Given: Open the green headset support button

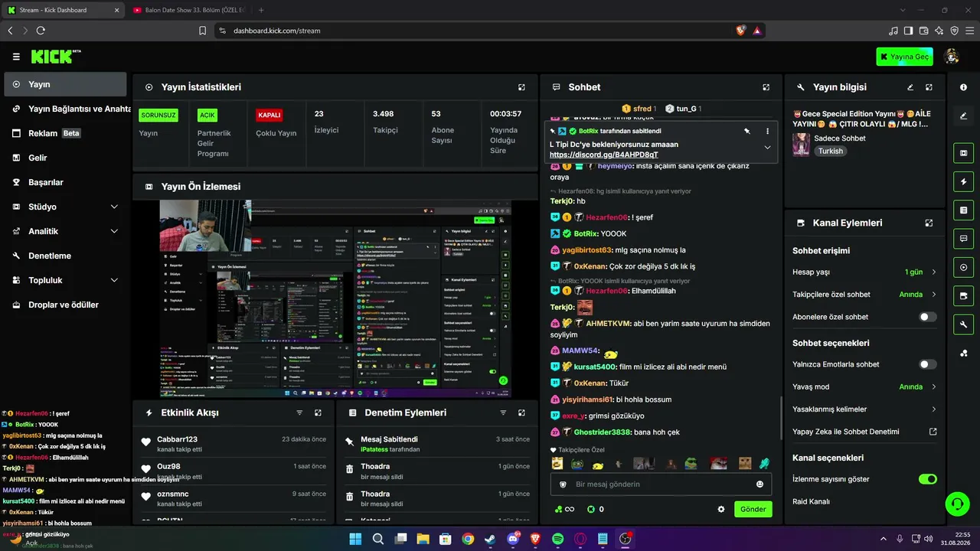Looking at the screenshot, I should pos(956,504).
